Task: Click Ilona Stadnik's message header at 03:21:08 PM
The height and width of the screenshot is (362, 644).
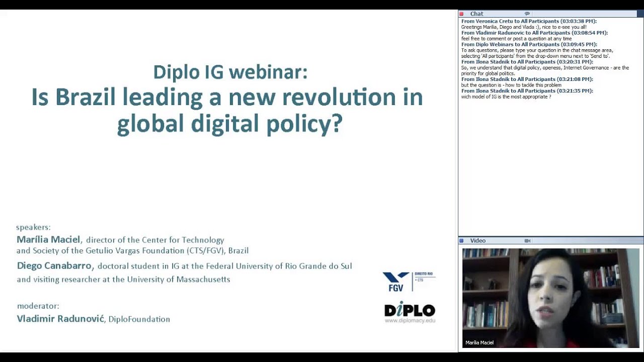Action: [x=527, y=79]
